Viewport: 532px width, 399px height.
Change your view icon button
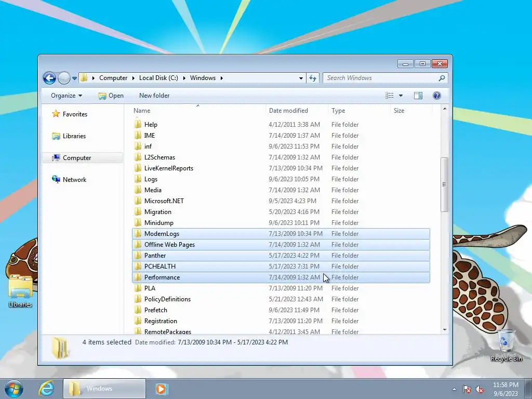[x=390, y=96]
